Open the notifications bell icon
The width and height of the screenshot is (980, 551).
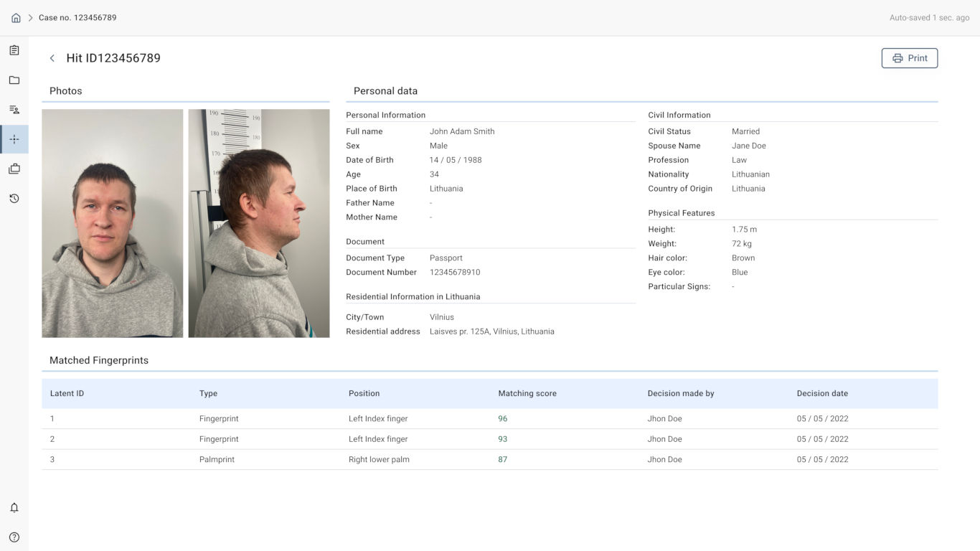tap(14, 508)
